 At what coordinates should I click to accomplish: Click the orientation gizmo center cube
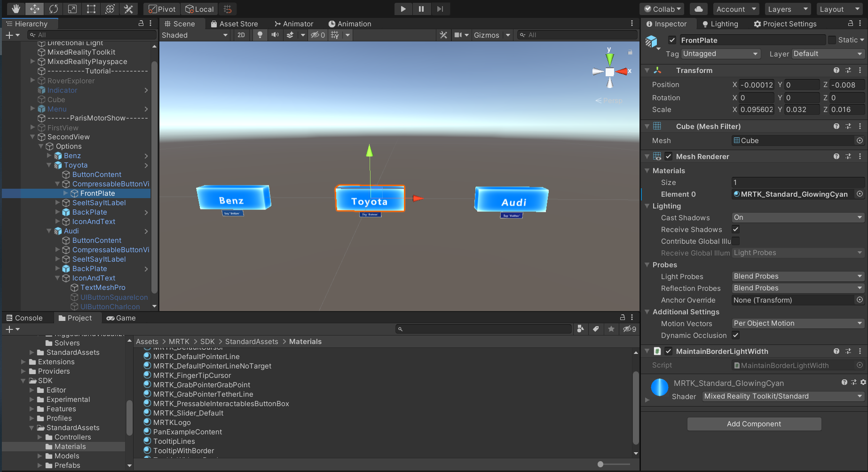609,72
